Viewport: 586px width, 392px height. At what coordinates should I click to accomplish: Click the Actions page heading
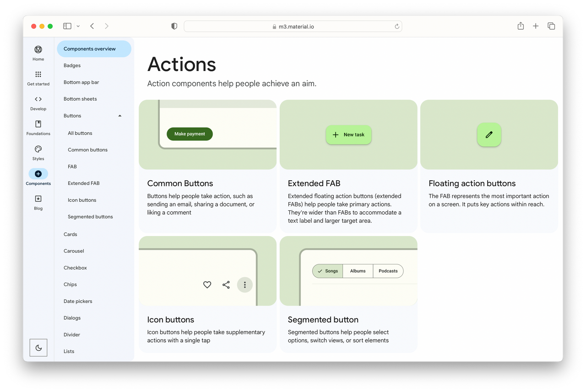182,64
